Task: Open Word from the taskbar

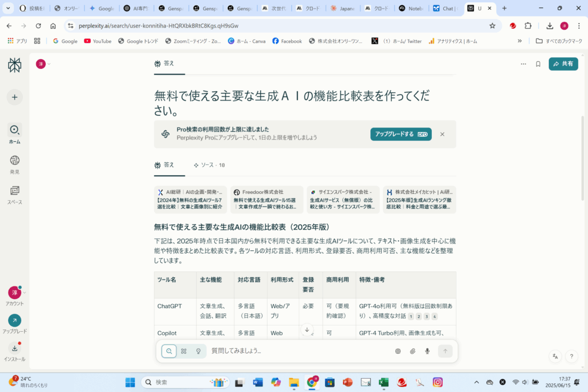Action: coord(258,382)
